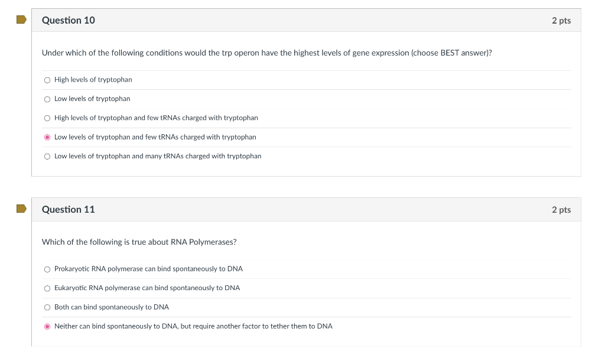The width and height of the screenshot is (605, 364).
Task: Select 'Low levels of tryptophan and few tRNAs' radio
Action: pyautogui.click(x=47, y=138)
